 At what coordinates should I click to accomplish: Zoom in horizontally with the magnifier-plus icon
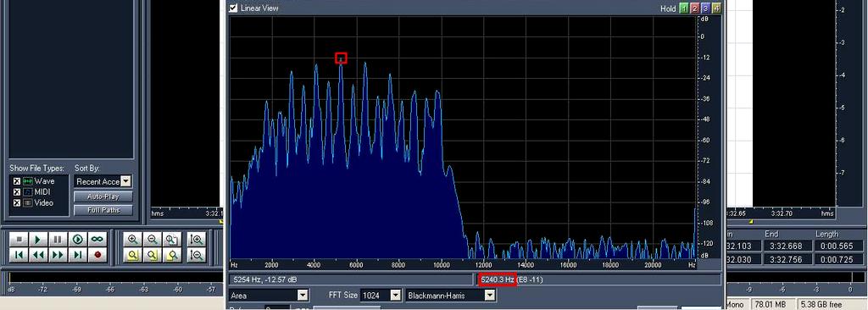click(133, 239)
